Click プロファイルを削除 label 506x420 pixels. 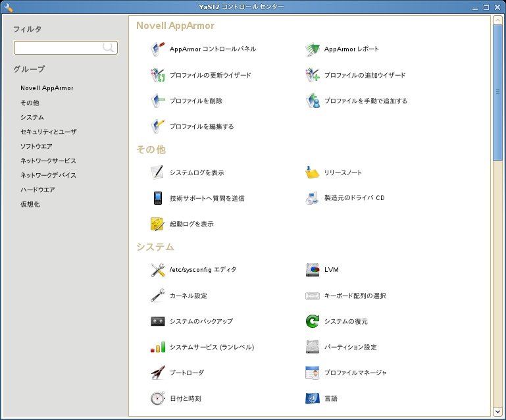196,101
